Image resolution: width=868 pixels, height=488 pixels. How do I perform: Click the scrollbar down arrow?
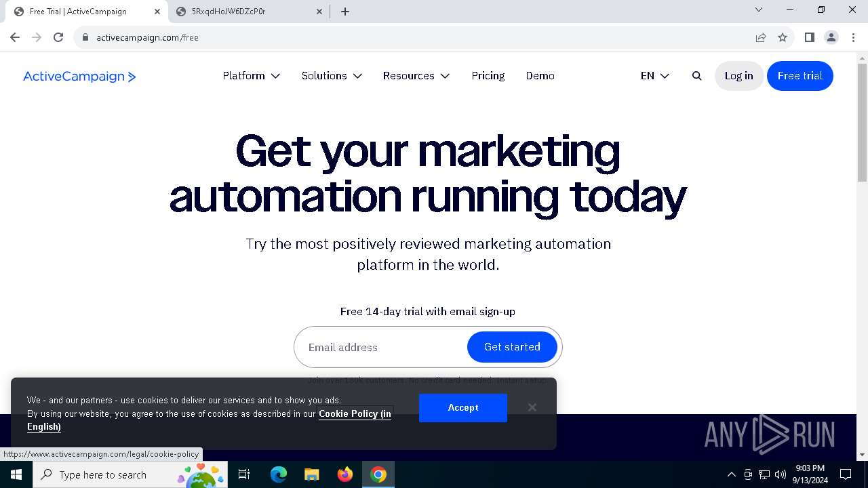point(862,455)
